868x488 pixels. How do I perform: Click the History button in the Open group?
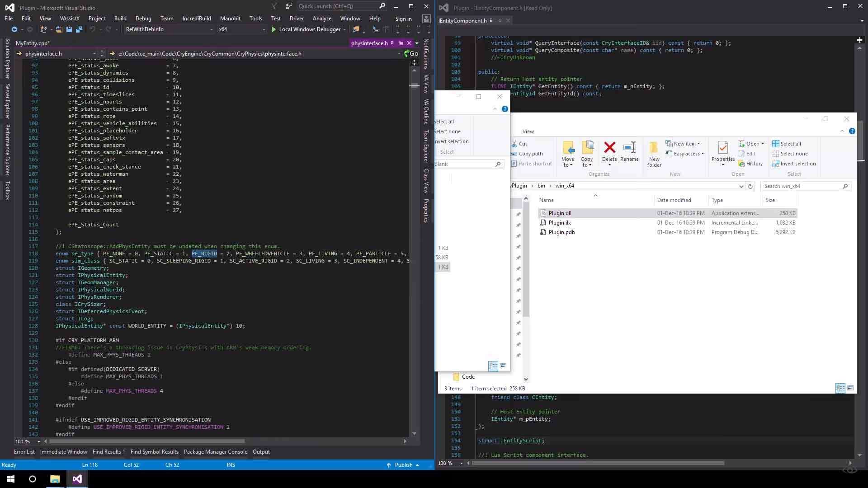click(750, 164)
